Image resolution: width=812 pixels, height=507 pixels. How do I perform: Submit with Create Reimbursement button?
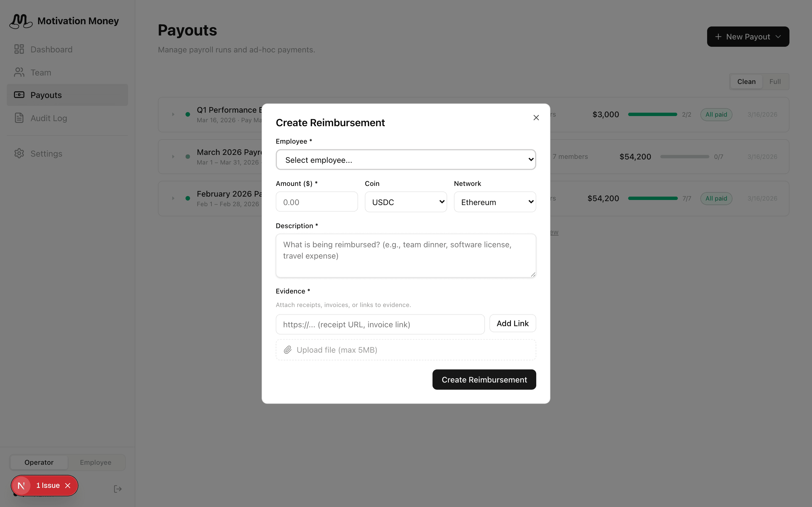point(484,380)
